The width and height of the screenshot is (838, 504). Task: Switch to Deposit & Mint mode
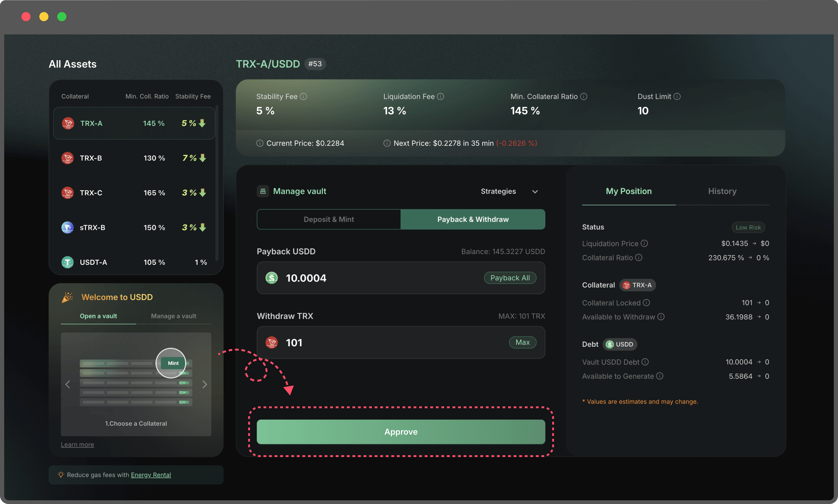(329, 219)
